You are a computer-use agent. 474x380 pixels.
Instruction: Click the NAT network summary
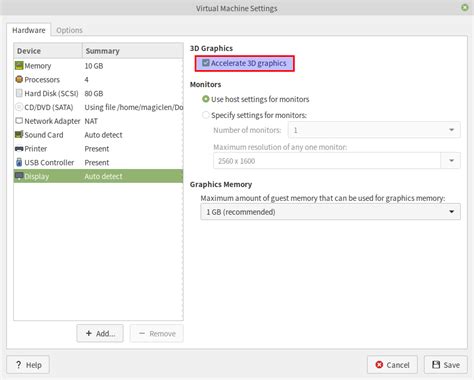[x=91, y=121]
